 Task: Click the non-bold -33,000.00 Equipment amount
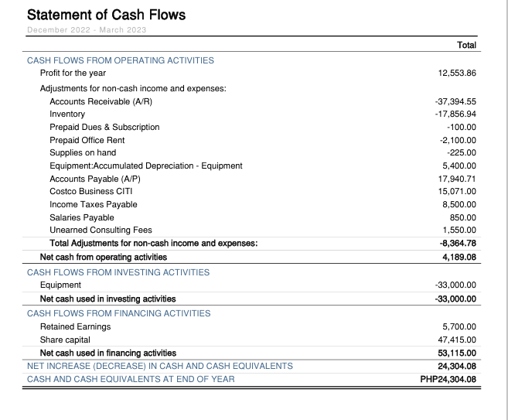(455, 285)
